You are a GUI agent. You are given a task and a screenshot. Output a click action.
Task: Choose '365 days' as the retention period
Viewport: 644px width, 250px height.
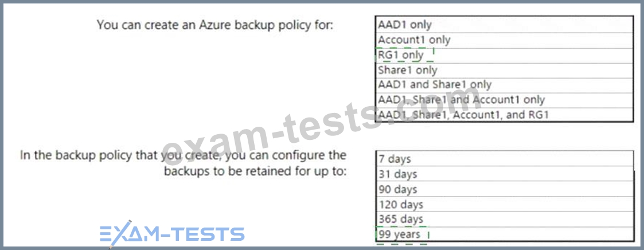[505, 219]
